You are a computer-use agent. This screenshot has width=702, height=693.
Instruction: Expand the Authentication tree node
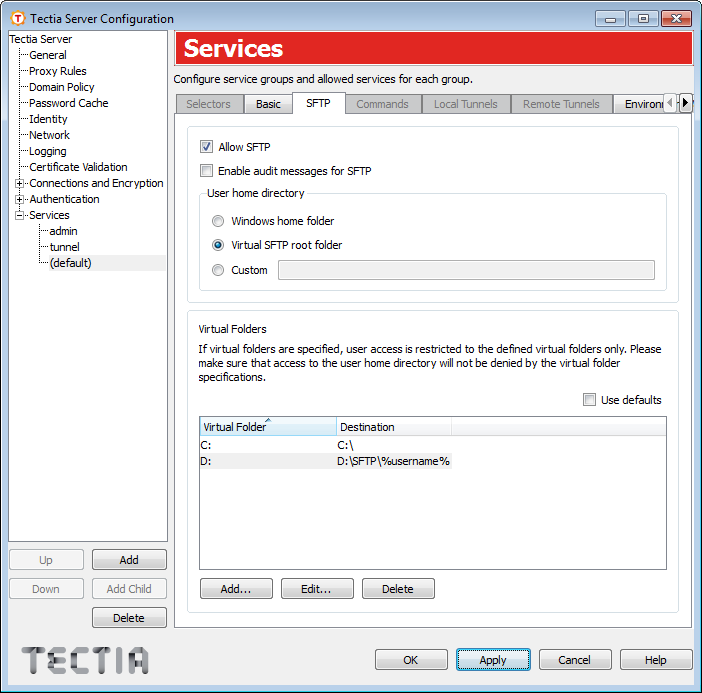20,199
